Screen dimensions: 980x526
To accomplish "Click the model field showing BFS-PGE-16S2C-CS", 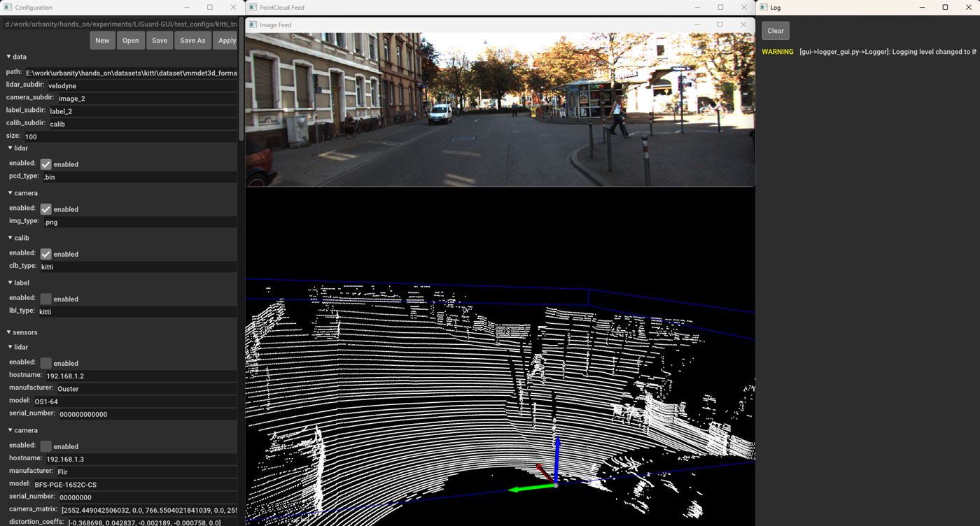I will [x=134, y=484].
